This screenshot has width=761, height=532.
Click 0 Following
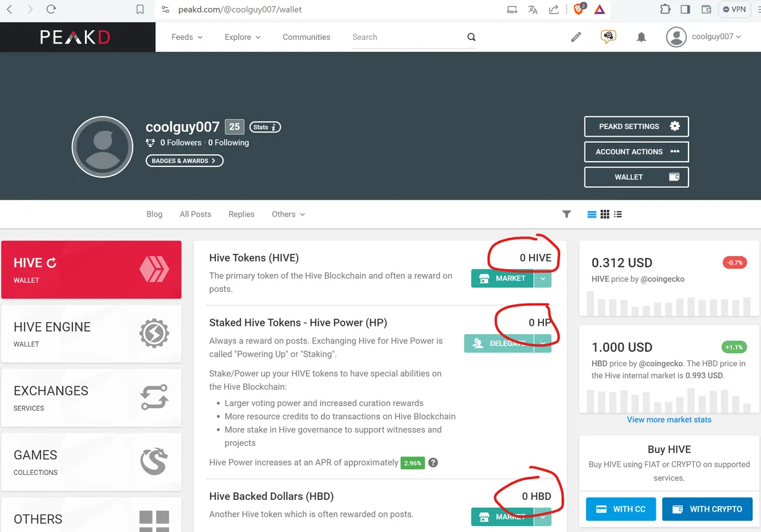(x=228, y=143)
